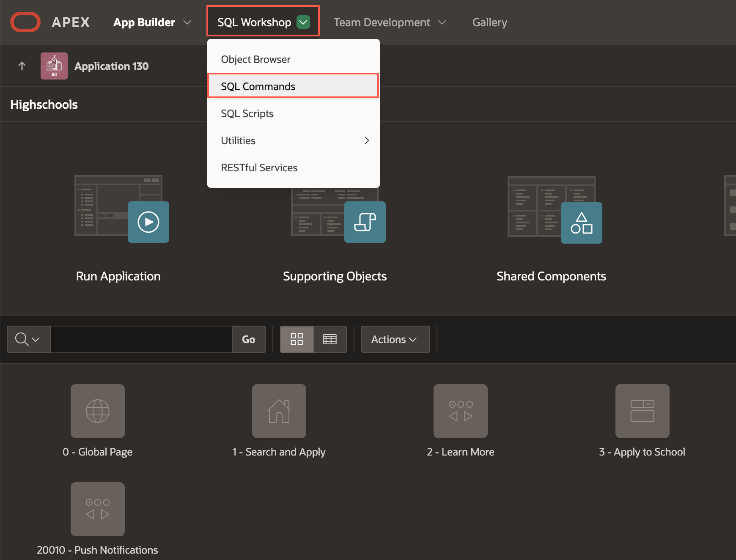The width and height of the screenshot is (736, 560).
Task: Open the Learn More wizard page icon
Action: 461,411
